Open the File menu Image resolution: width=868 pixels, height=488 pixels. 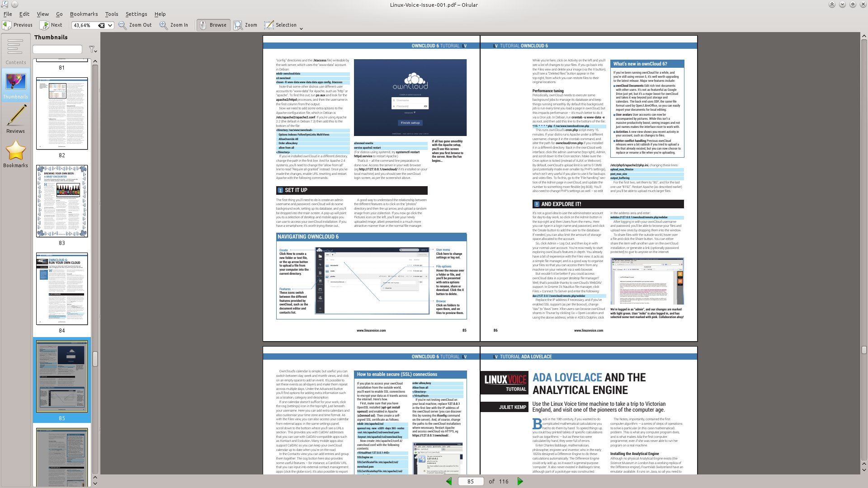coord(8,14)
